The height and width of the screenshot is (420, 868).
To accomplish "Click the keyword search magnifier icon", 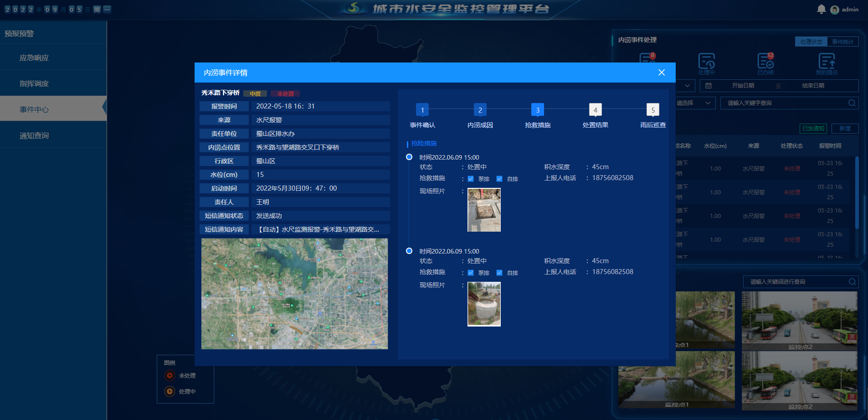I will pos(852,103).
